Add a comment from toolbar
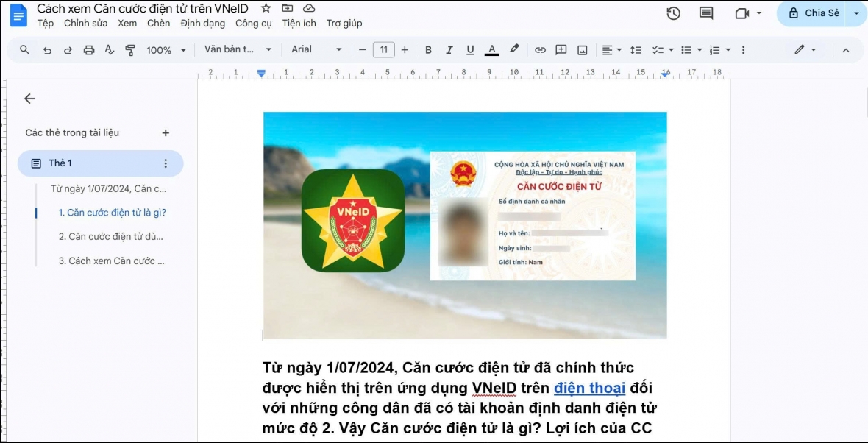The image size is (868, 443). pos(561,50)
